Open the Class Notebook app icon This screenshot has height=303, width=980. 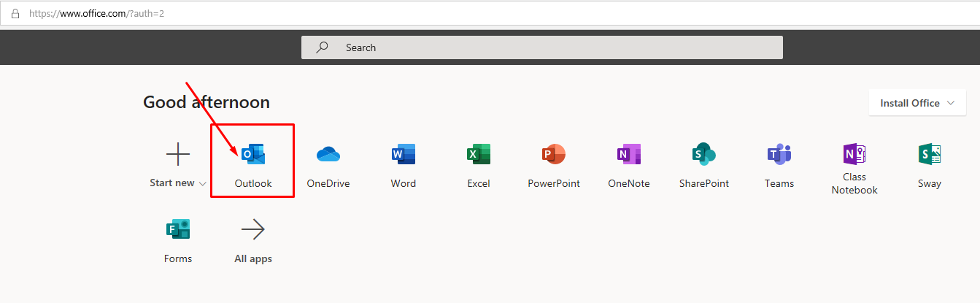[854, 154]
